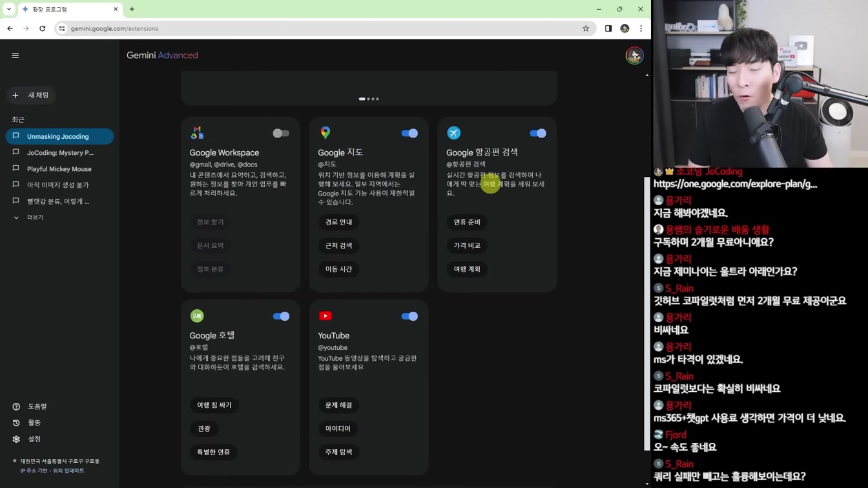
Task: Open the 아직 이미지 생성 불가 chat
Action: tap(59, 185)
